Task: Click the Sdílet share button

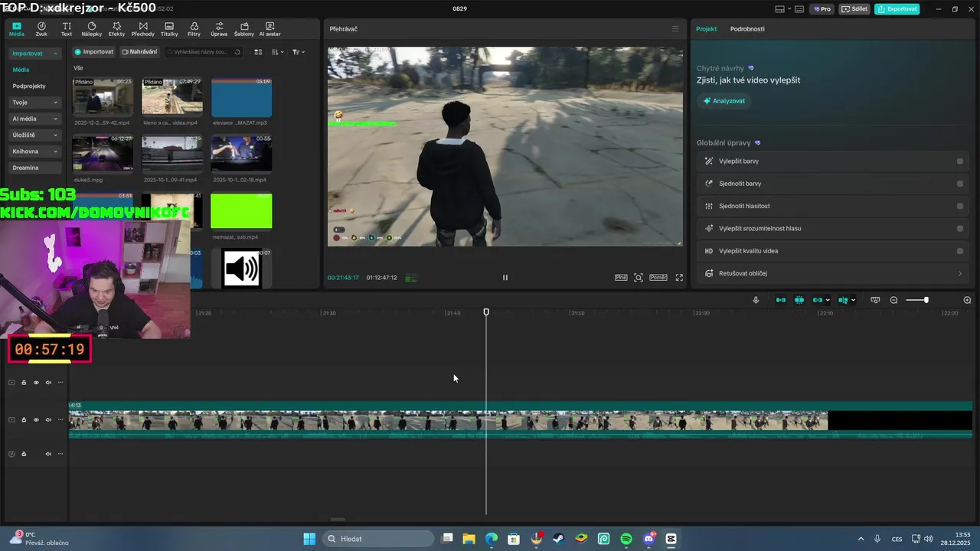Action: point(854,9)
